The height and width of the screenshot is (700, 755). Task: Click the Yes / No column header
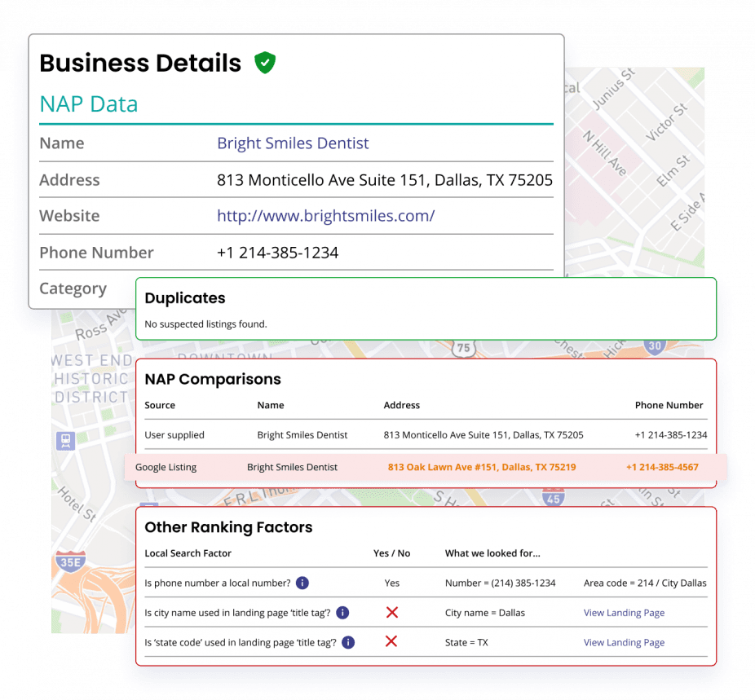pos(392,553)
